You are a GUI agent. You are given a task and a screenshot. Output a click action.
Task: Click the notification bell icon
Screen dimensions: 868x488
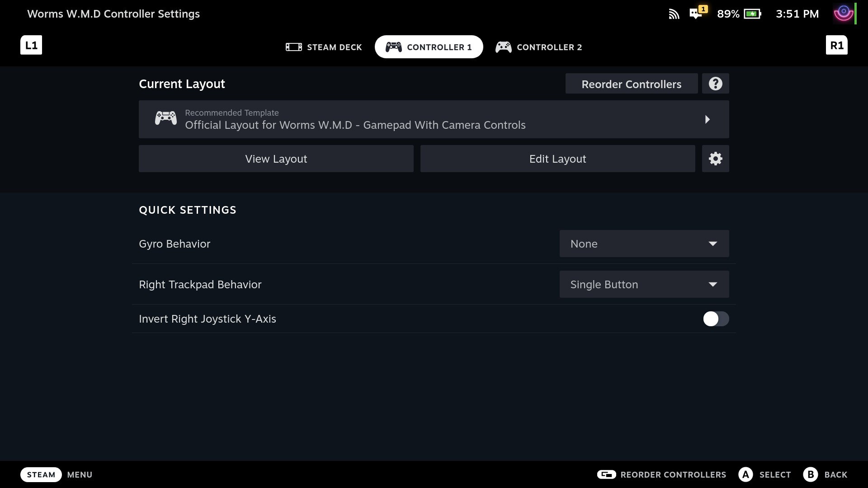click(x=696, y=13)
